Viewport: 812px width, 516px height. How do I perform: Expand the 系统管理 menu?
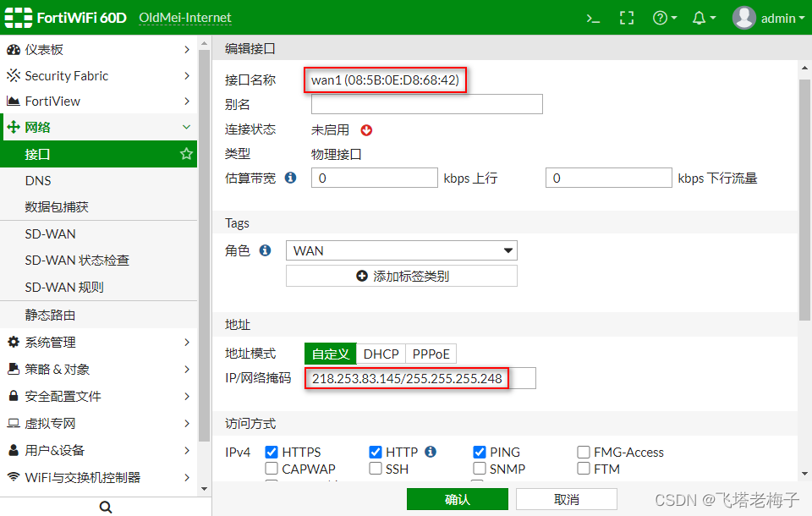click(x=187, y=342)
